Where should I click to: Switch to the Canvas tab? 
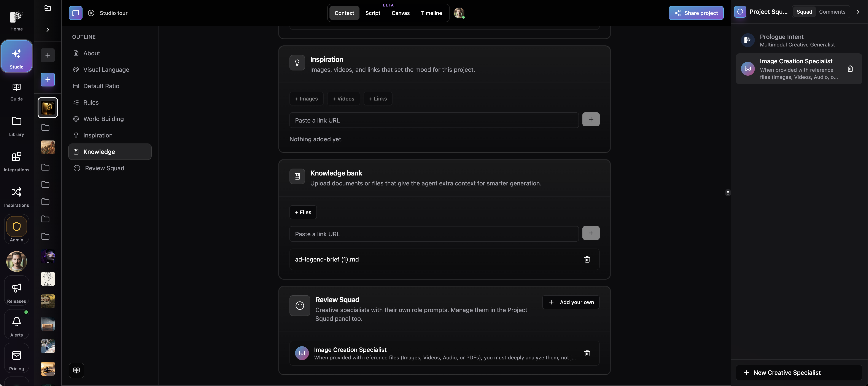click(x=400, y=13)
